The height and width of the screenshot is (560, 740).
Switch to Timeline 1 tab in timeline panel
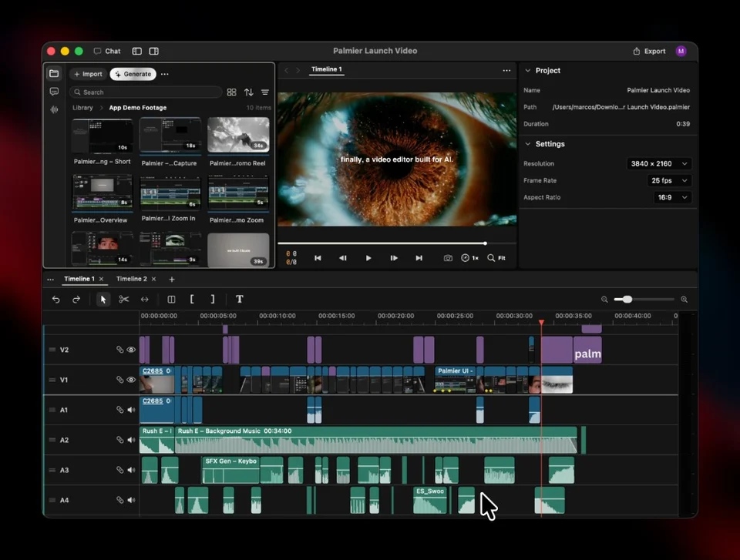[79, 279]
